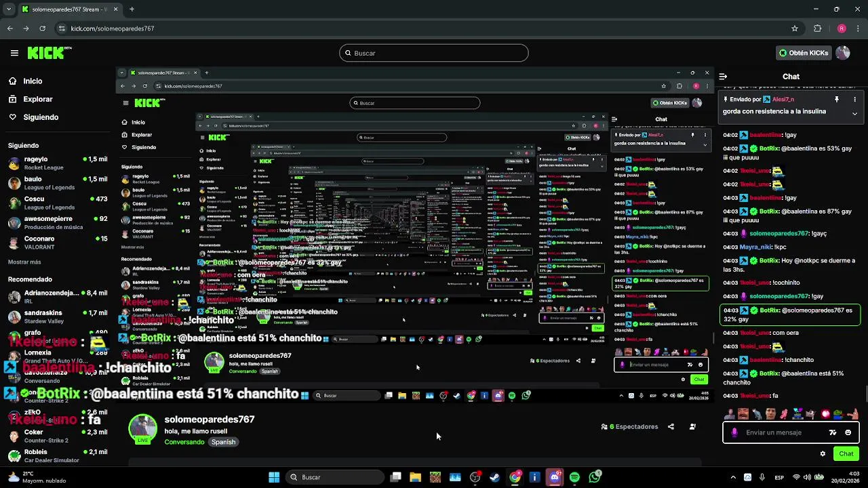This screenshot has width=868, height=488.
Task: Open rageylo channel in Siguiendo list
Action: tap(58, 163)
